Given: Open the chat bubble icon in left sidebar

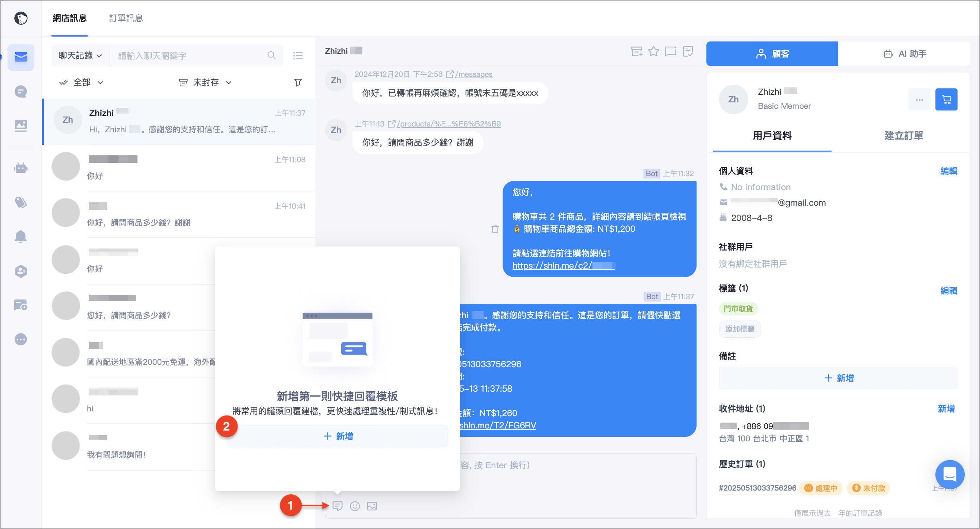Looking at the screenshot, I should [21, 91].
